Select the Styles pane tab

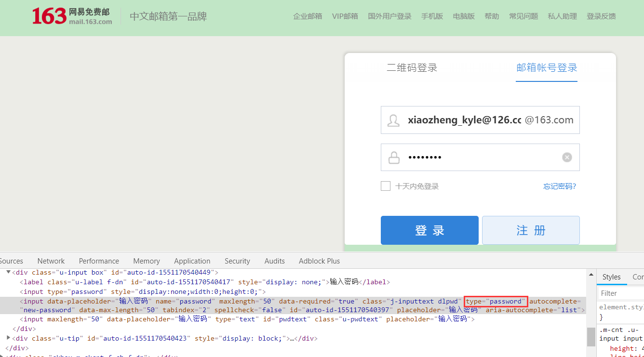pyautogui.click(x=611, y=277)
